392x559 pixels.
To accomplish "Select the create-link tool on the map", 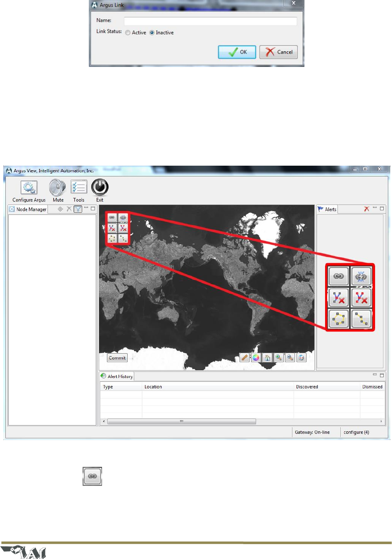I will (112, 217).
